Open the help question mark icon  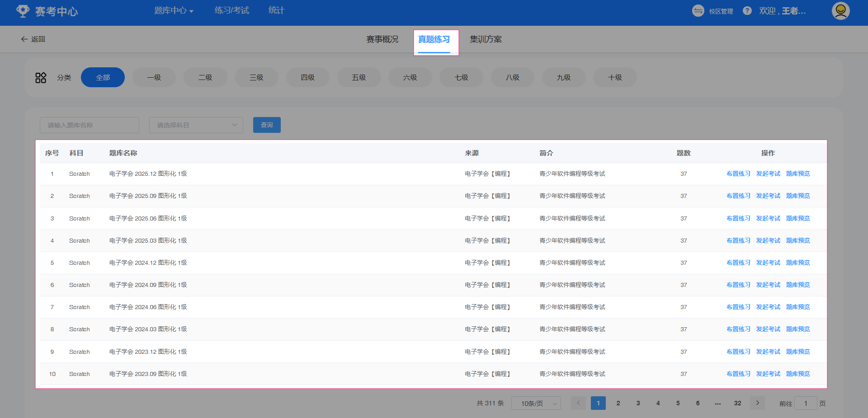click(747, 11)
